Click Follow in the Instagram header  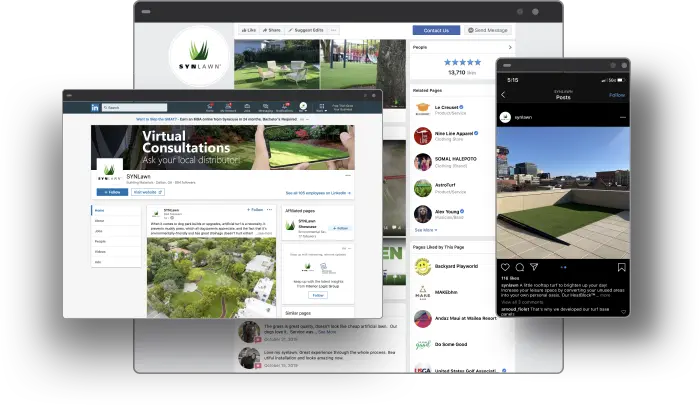click(617, 95)
